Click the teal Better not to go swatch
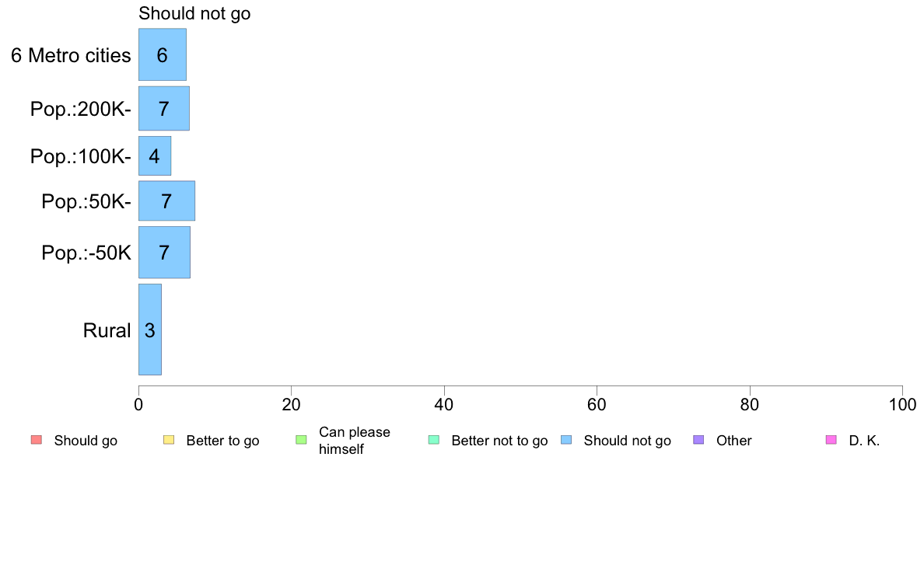Screen dimensions: 924x572 point(434,440)
